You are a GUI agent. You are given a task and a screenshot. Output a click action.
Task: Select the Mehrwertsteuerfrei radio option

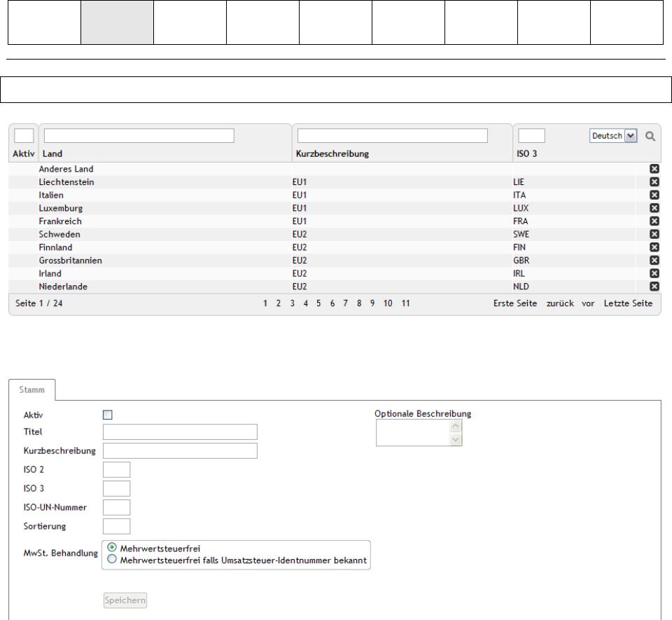[112, 548]
